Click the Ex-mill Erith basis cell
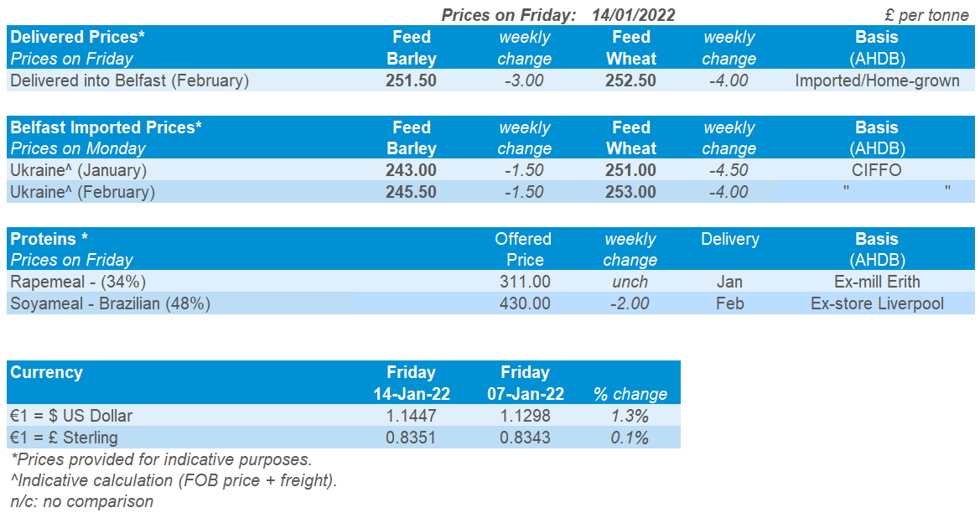This screenshot has height=513, width=980. (877, 282)
